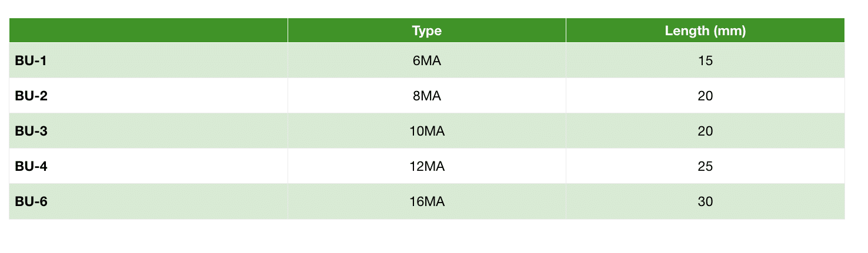Click the 6MA type cell
Image resolution: width=868 pixels, height=253 pixels.
coord(427,60)
